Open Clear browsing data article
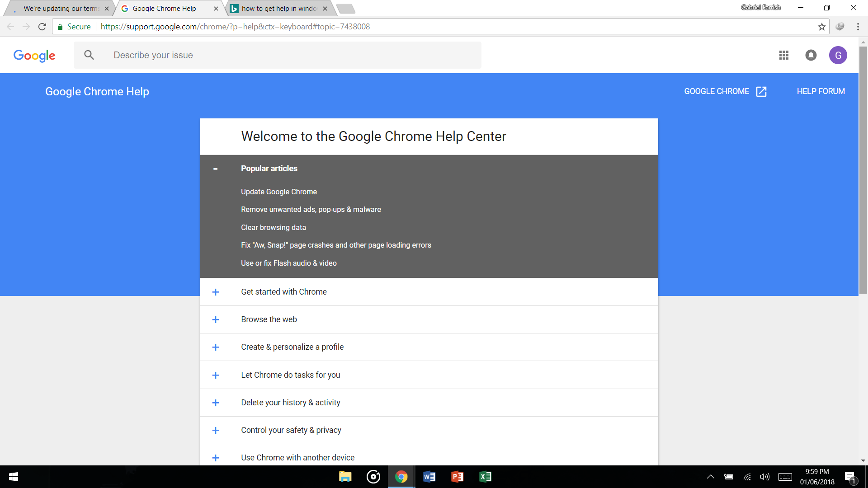 click(274, 227)
